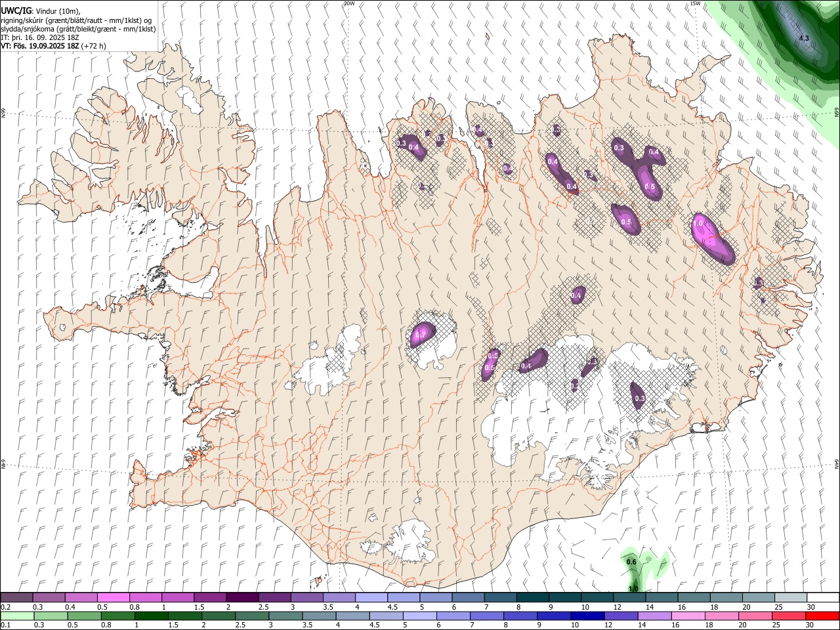The width and height of the screenshot is (840, 630).
Task: Pick the light periwinkle 5 swatch in rain legend
Action: (419, 616)
